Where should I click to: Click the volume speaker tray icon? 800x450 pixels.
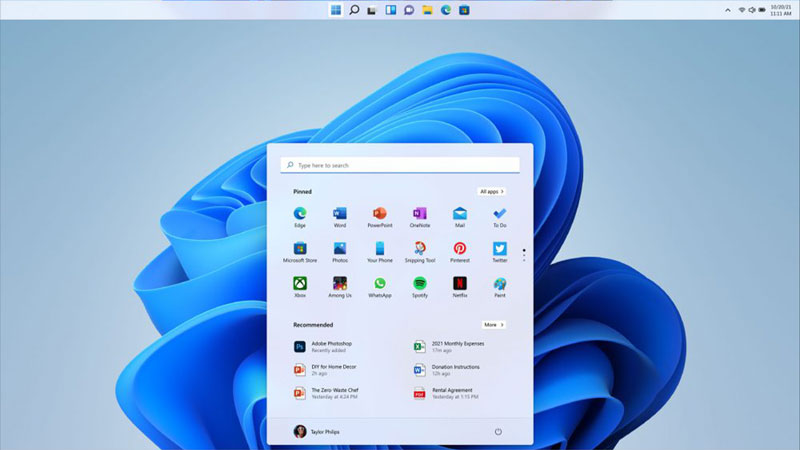tap(752, 10)
